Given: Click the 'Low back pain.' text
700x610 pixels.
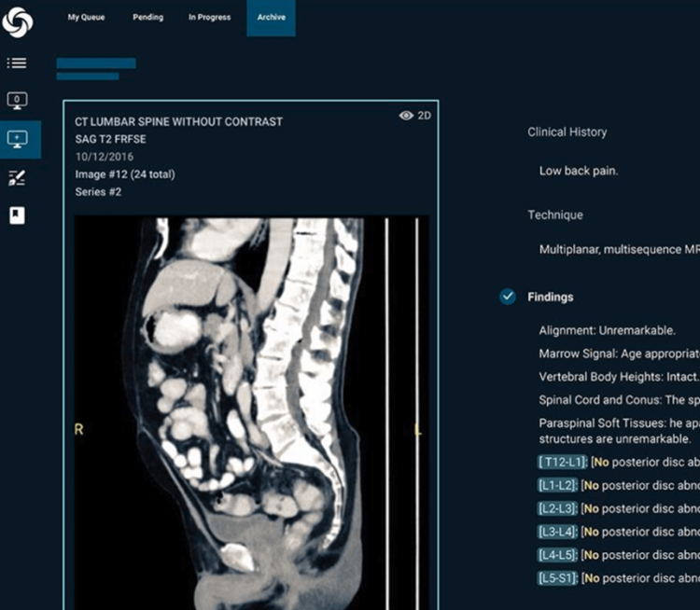Looking at the screenshot, I should 579,171.
